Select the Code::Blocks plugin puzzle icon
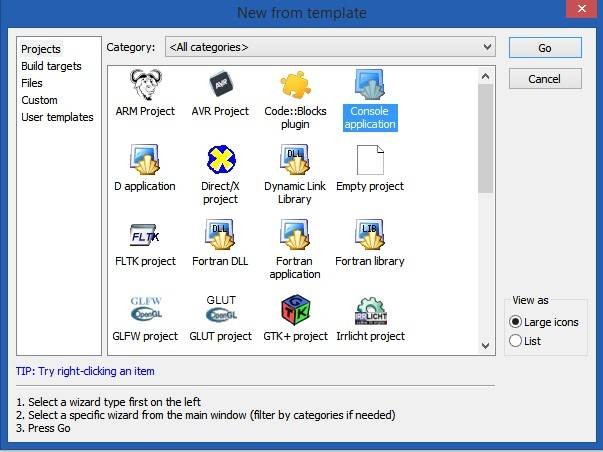 [x=295, y=84]
